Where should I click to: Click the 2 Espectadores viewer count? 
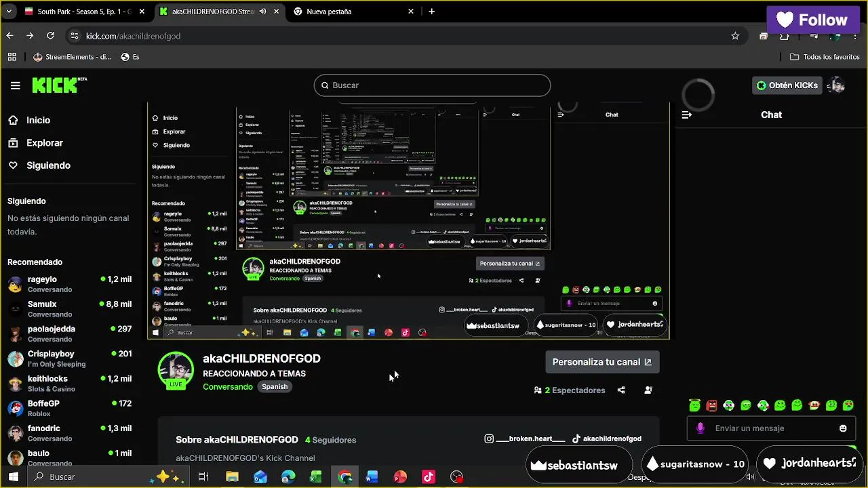(x=570, y=390)
